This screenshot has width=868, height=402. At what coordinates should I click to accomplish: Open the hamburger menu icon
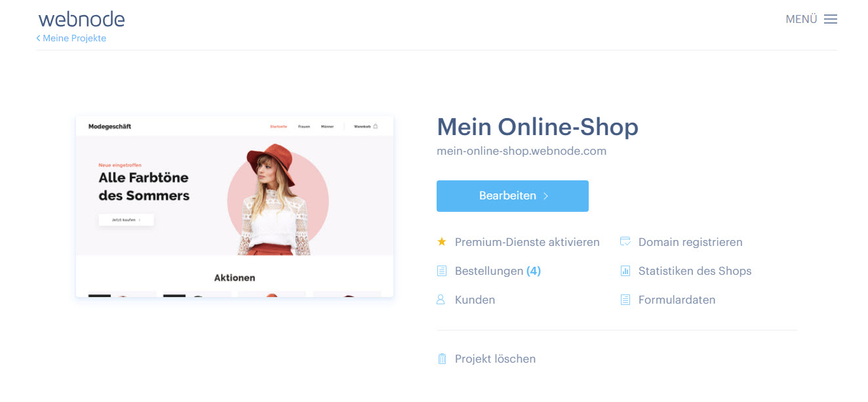(x=831, y=20)
